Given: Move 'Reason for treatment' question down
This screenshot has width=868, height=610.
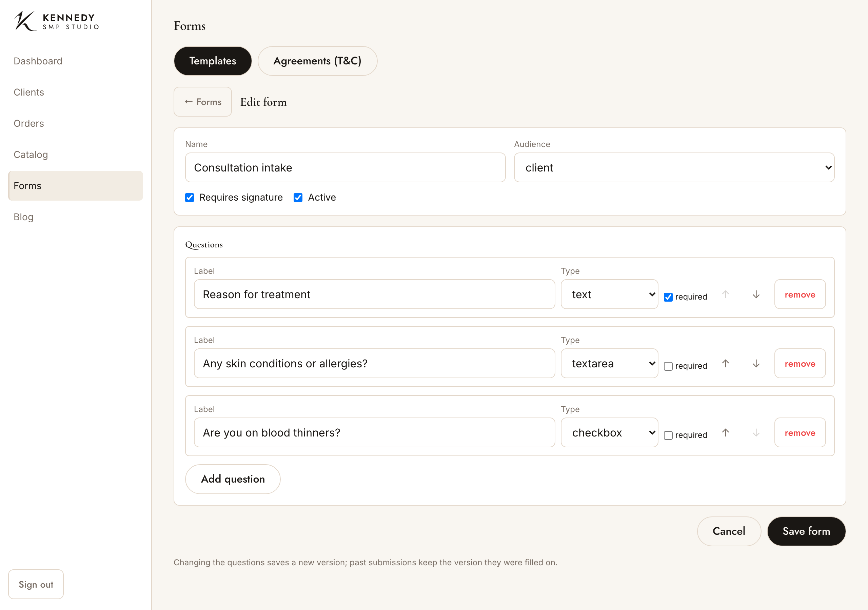Looking at the screenshot, I should tap(756, 294).
